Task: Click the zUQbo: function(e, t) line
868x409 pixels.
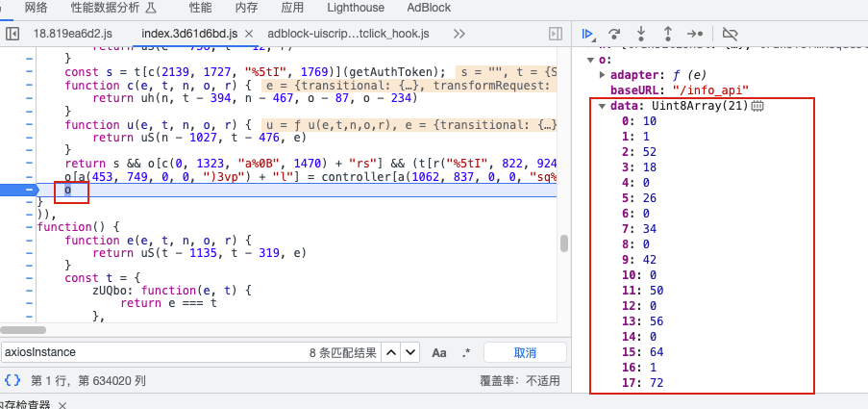Action: 172,291
